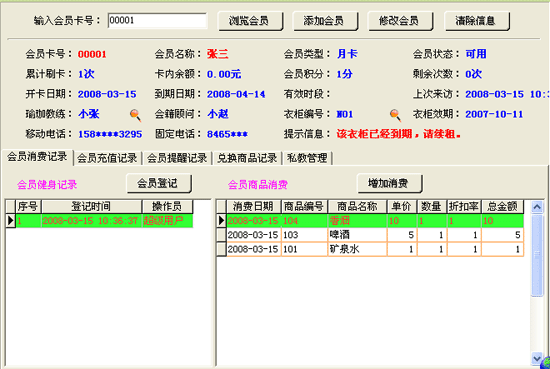The height and width of the screenshot is (369, 550).
Task: Select the 啤酒 row in the purchases table
Action: pos(375,235)
